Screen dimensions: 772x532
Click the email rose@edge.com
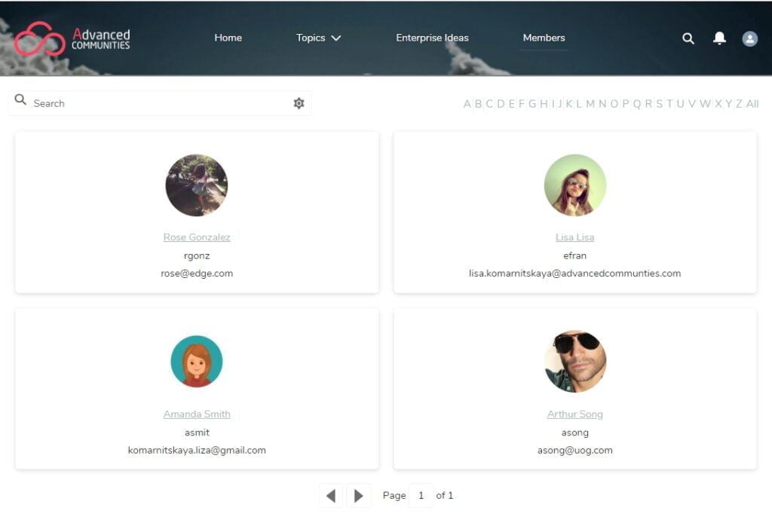coord(197,274)
